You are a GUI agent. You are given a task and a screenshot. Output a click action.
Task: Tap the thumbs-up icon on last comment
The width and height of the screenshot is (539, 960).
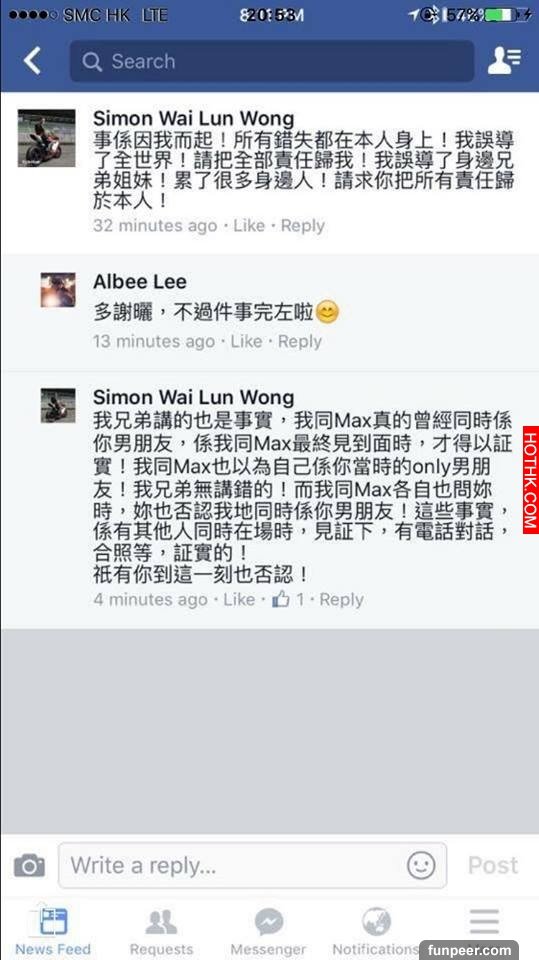pos(281,599)
